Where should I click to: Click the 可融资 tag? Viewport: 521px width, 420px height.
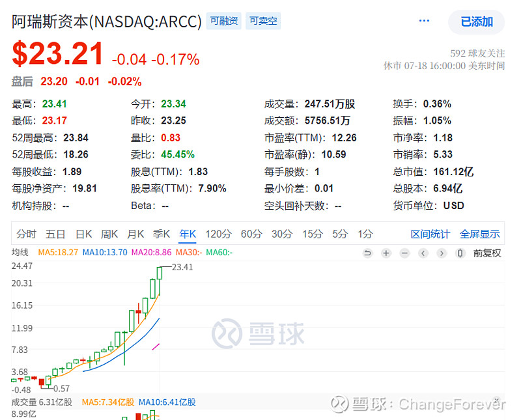(223, 21)
